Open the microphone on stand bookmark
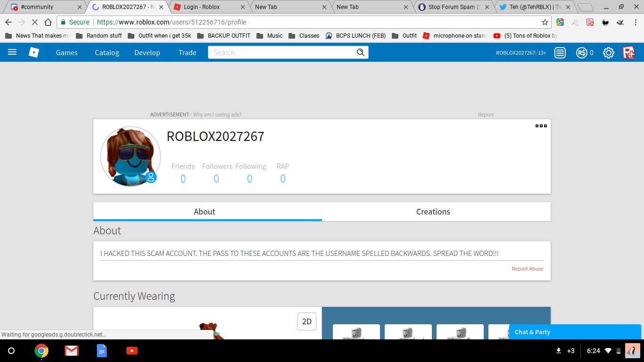The width and height of the screenshot is (644, 362). [455, 36]
